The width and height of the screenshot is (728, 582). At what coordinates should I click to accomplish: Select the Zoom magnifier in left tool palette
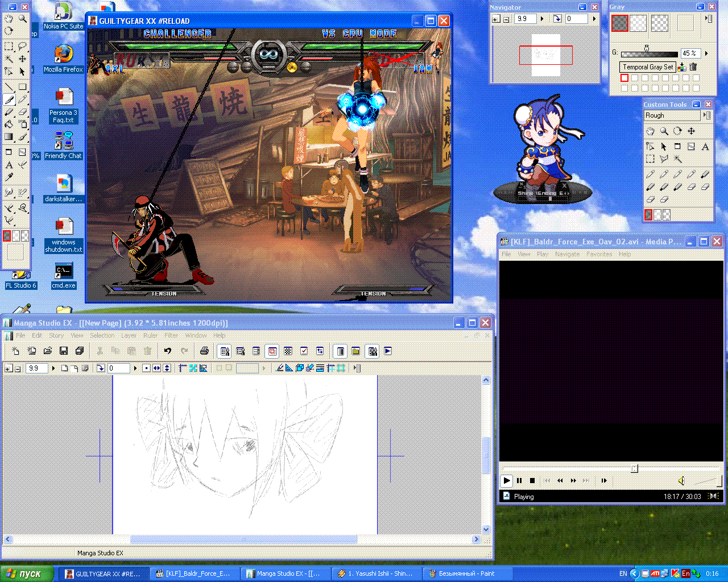[23, 19]
